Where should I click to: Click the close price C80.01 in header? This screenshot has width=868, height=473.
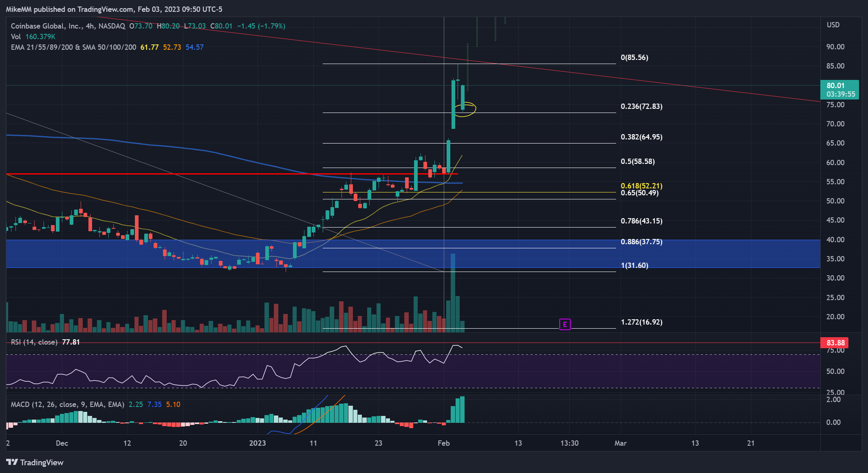(221, 26)
